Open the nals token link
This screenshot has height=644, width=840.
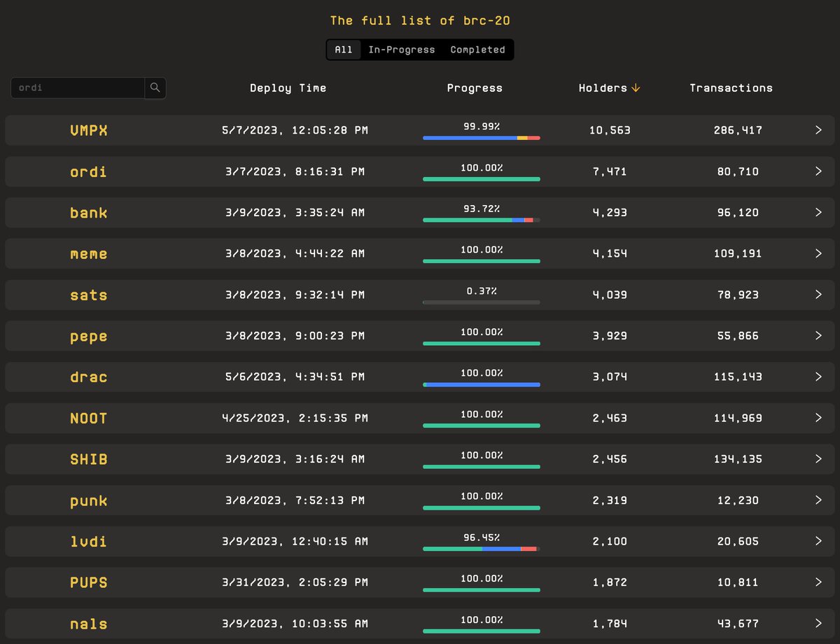pyautogui.click(x=89, y=623)
